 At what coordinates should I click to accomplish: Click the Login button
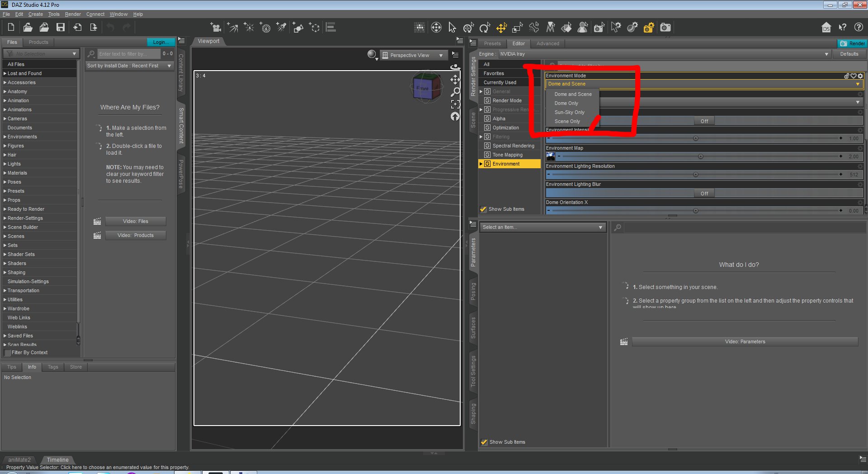coord(160,43)
